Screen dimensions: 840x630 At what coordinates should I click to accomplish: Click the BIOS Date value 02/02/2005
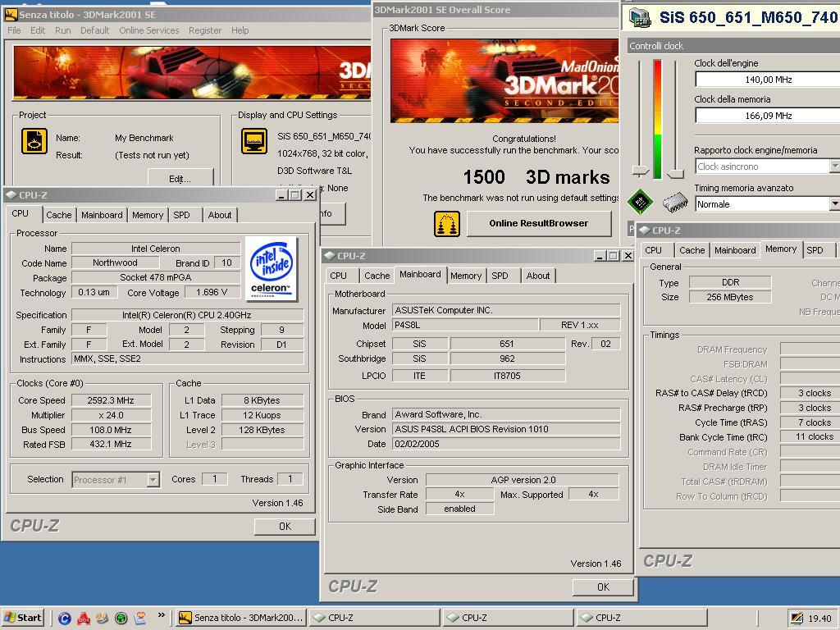[x=506, y=444]
